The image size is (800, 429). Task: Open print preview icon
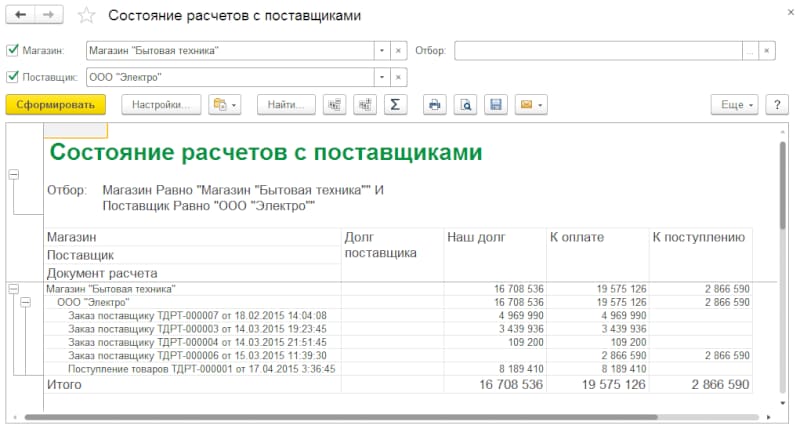point(464,104)
